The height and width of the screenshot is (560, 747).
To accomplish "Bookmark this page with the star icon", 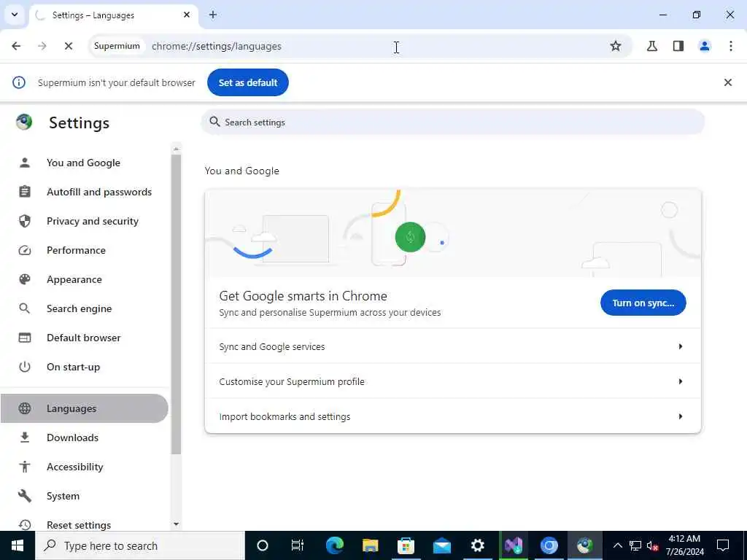I will click(x=616, y=46).
